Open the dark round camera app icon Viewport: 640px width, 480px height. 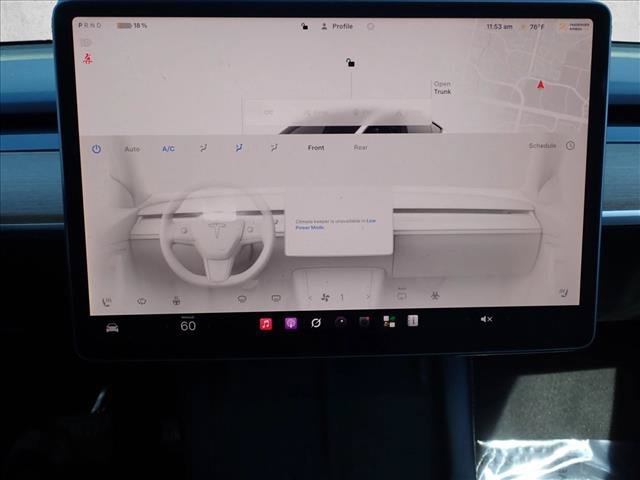[341, 322]
